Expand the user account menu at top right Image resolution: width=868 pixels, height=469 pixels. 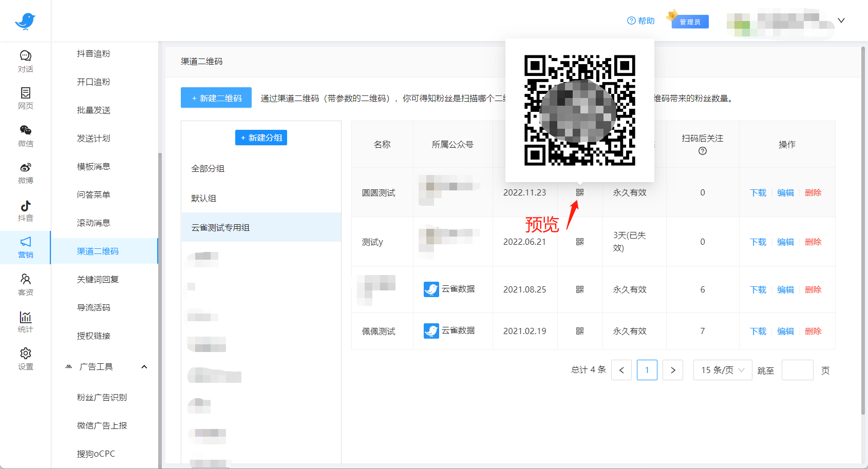pos(841,21)
